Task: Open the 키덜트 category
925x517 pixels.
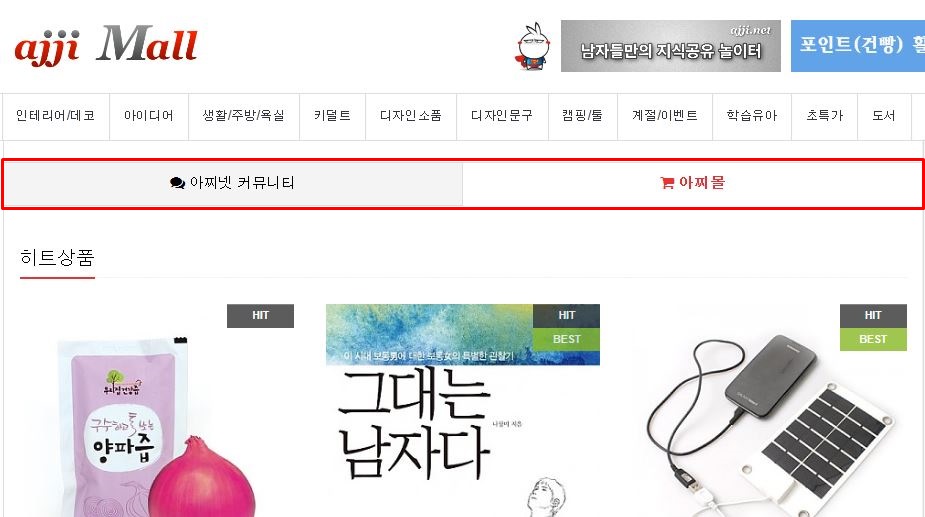Action: point(332,116)
